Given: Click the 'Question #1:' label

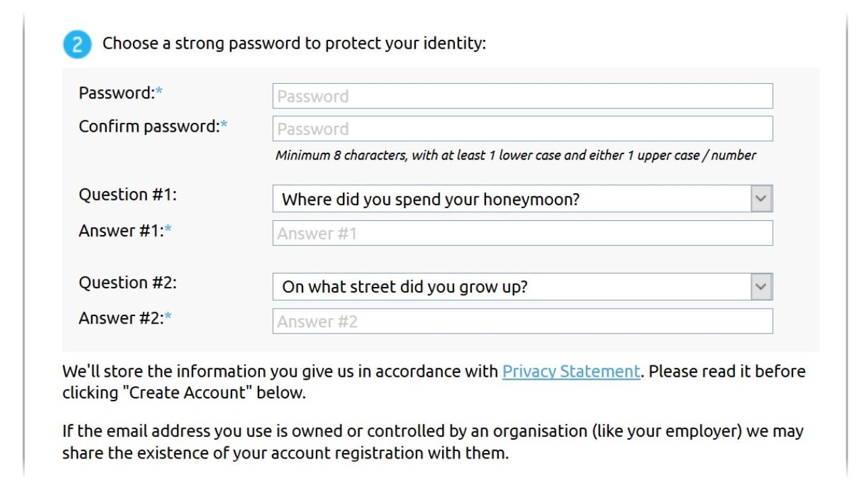Looking at the screenshot, I should tap(128, 195).
